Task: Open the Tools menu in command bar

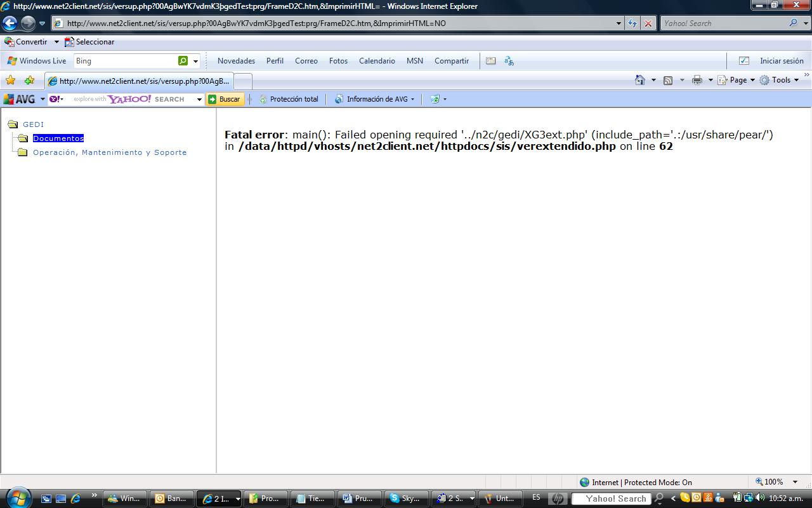Action: point(780,80)
